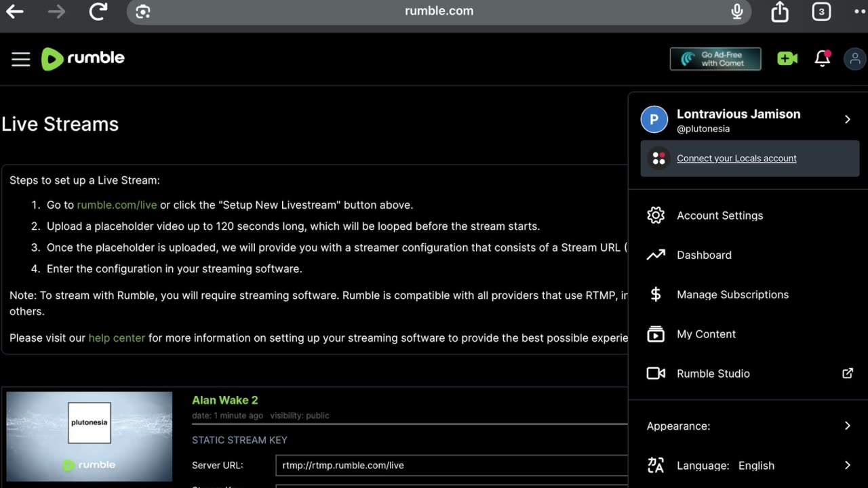Reload the page with the refresh icon
The width and height of the screenshot is (868, 488).
pos(99,12)
